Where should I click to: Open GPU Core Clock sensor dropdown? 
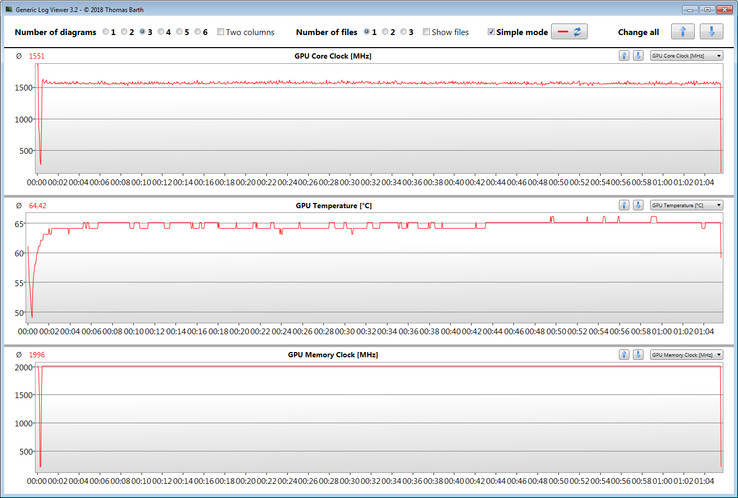pos(687,56)
